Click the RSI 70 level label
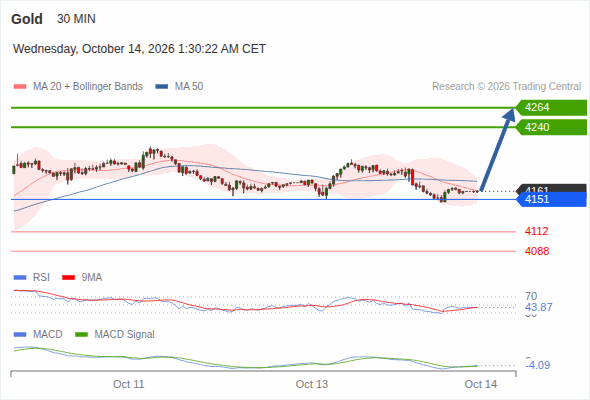Screen dimensions: 590x400 pos(531,296)
